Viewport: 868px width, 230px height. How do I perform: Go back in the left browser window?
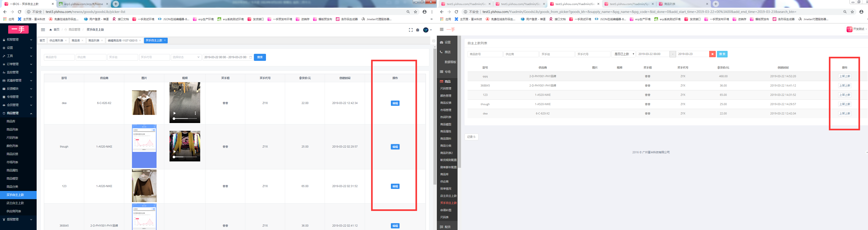(x=5, y=12)
